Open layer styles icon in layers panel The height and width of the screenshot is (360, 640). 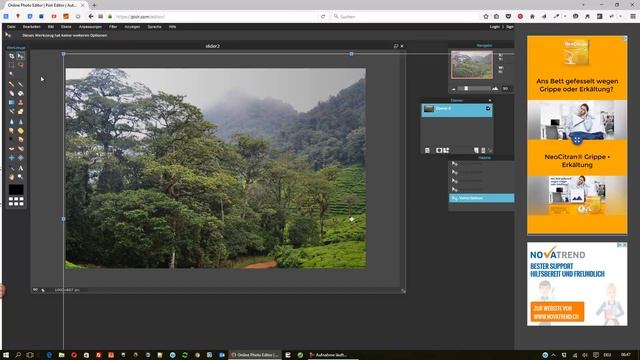pos(446,151)
